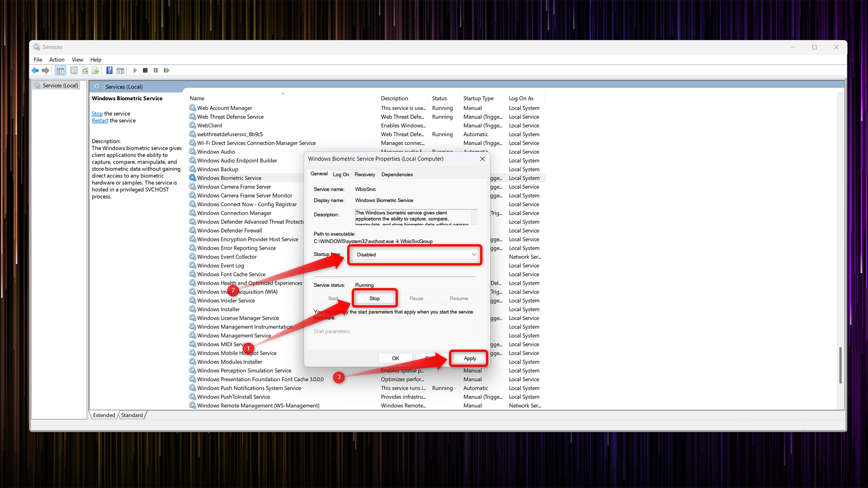Viewport: 868px width, 488px height.
Task: Click gear icon of Windows Audio
Action: point(193,152)
